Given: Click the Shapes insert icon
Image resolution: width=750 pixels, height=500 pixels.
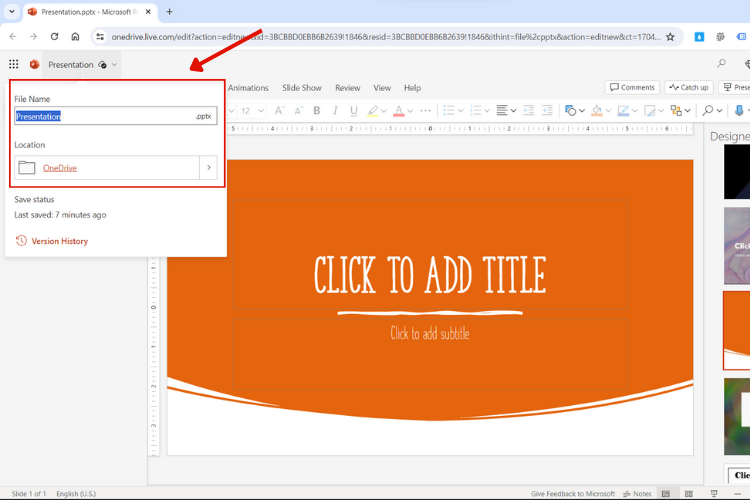Looking at the screenshot, I should [x=570, y=111].
